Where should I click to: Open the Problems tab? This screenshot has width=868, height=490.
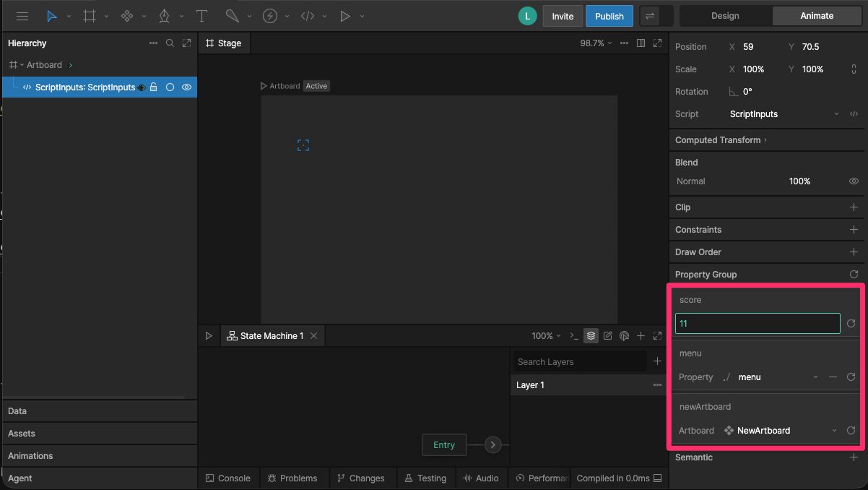[x=292, y=478]
